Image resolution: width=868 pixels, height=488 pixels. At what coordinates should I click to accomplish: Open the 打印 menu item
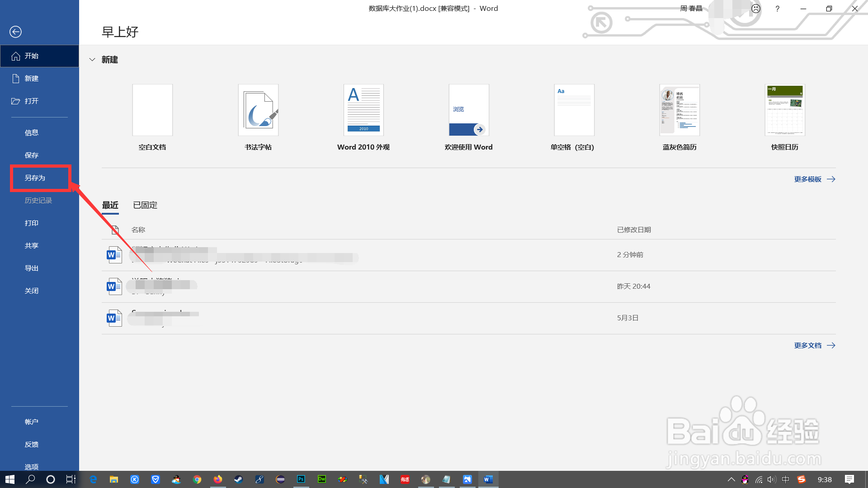[32, 223]
